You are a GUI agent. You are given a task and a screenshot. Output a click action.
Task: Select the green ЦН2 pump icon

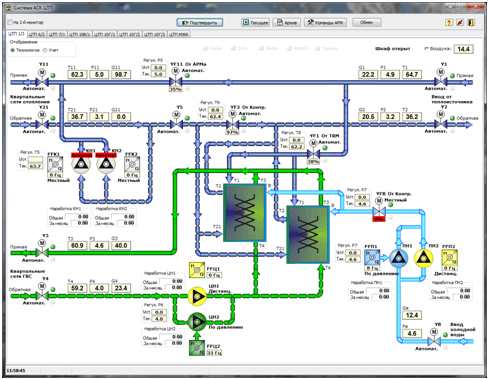pyautogui.click(x=197, y=322)
